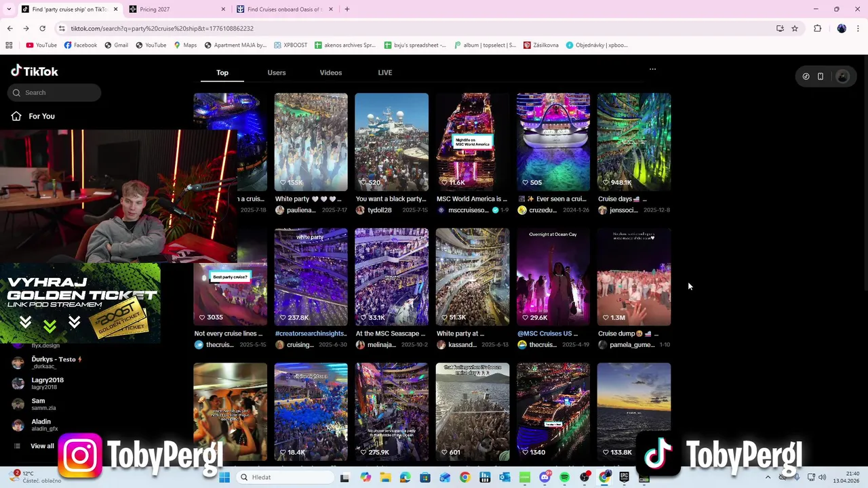
Task: Open the Objednávky xpboo bookmark
Action: (x=597, y=45)
